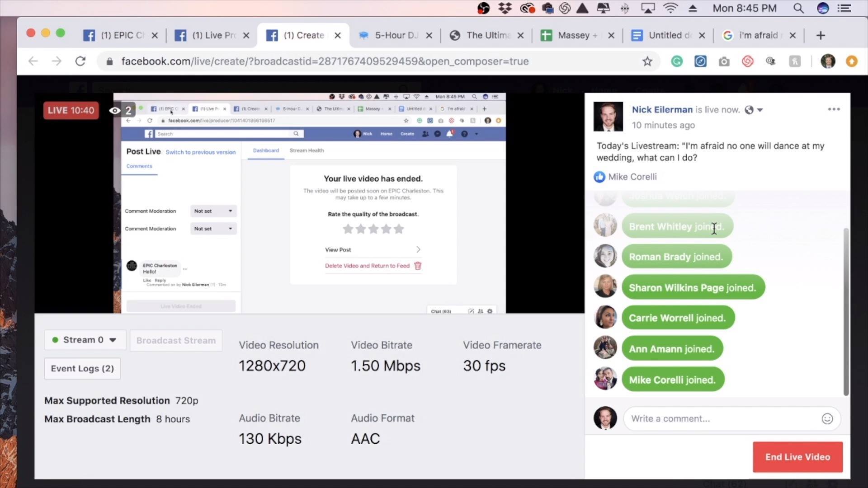Open the emoji picker in the comment box
This screenshot has width=868, height=488.
(x=827, y=419)
